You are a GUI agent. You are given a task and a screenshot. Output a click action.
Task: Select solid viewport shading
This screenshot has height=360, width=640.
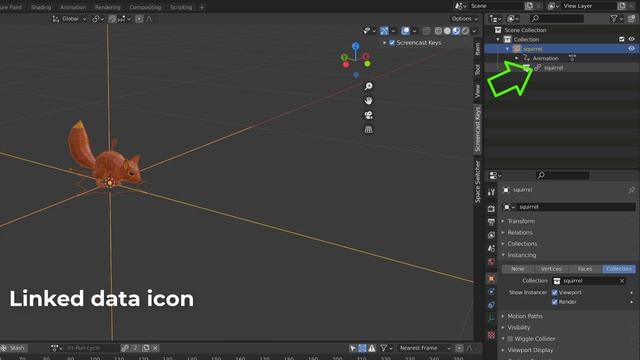447,31
